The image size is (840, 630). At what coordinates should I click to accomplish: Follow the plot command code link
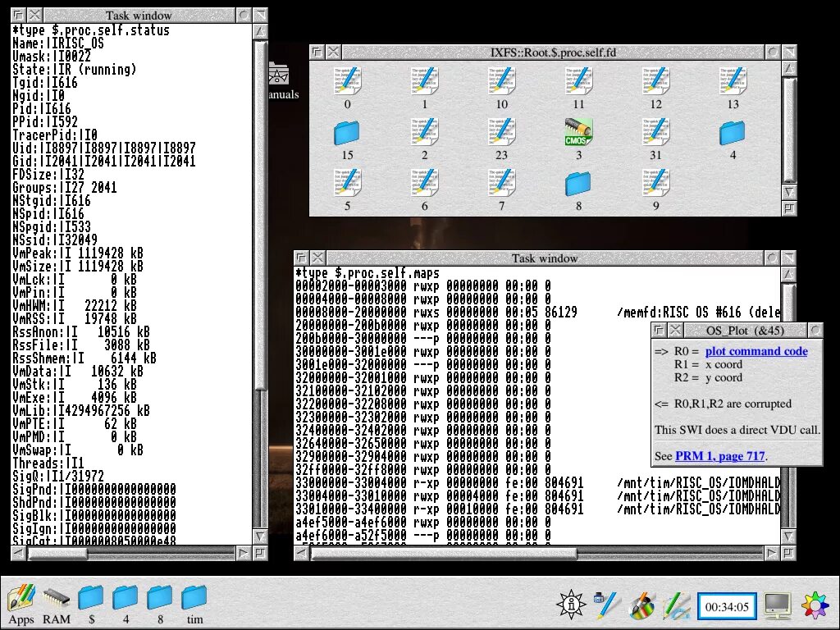[x=756, y=351]
